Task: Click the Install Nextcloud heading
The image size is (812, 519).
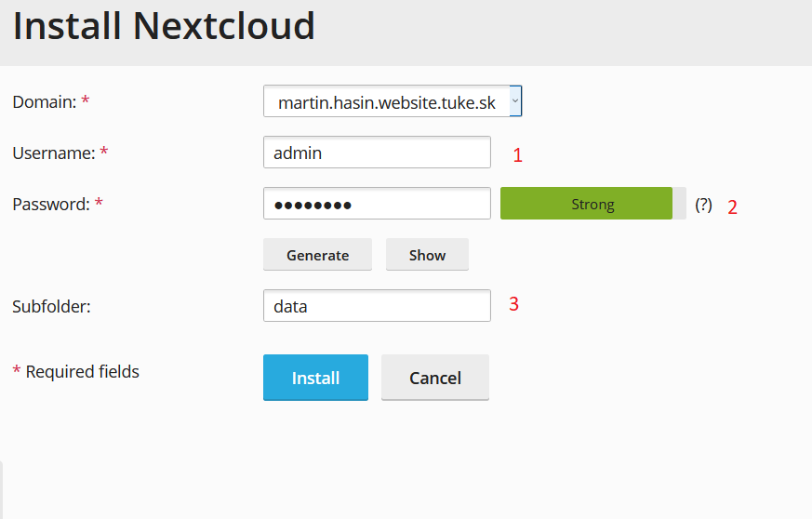Action: click(x=164, y=26)
